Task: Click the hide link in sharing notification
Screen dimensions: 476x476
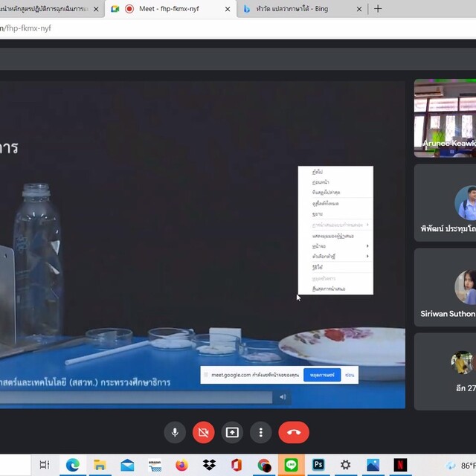Action: [x=350, y=375]
